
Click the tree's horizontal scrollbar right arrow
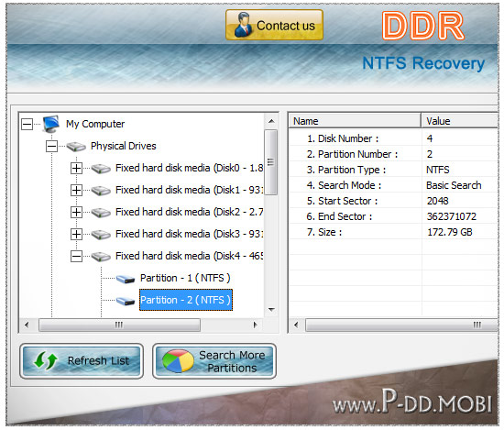[256, 325]
